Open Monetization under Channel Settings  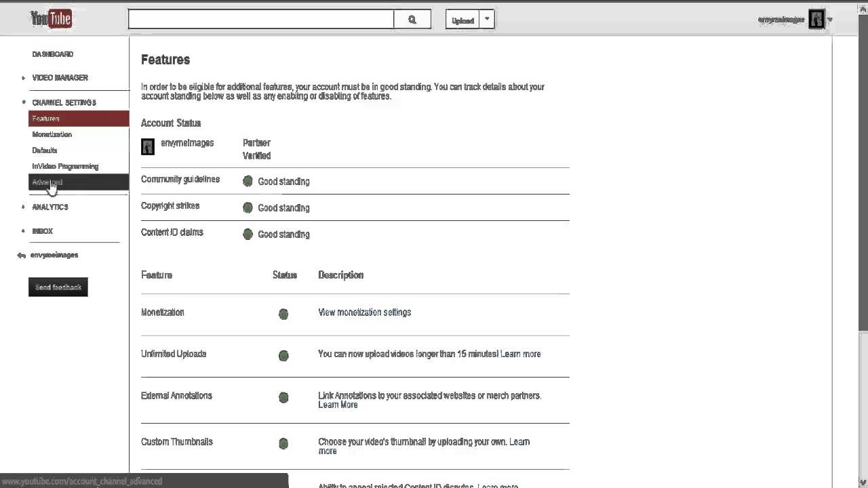(x=52, y=134)
